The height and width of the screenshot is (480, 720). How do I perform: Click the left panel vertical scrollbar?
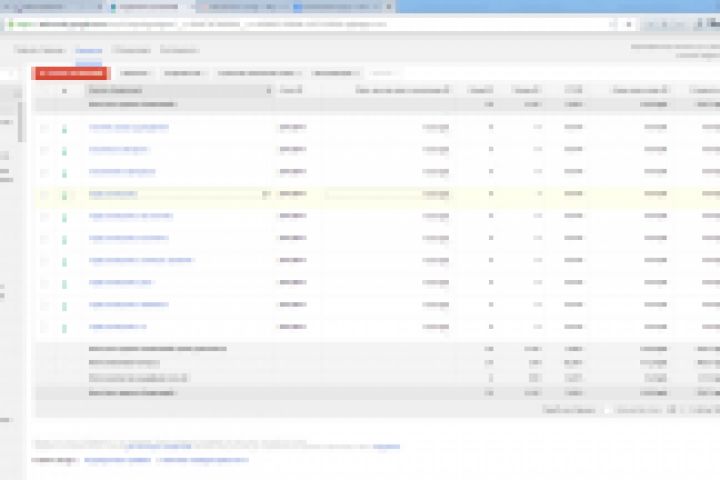pyautogui.click(x=21, y=122)
